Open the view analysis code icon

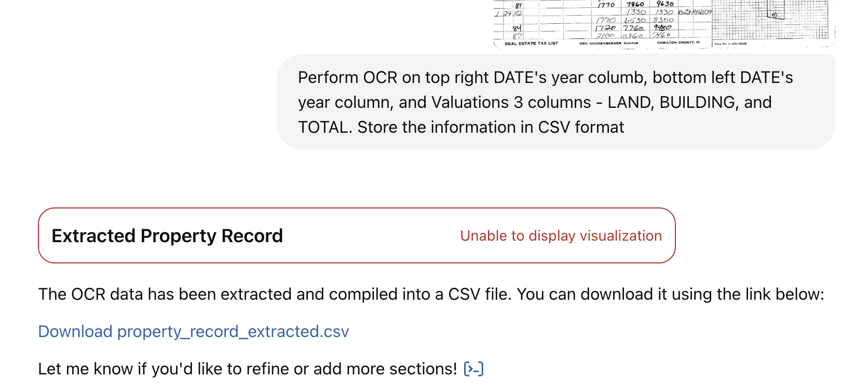tap(473, 369)
